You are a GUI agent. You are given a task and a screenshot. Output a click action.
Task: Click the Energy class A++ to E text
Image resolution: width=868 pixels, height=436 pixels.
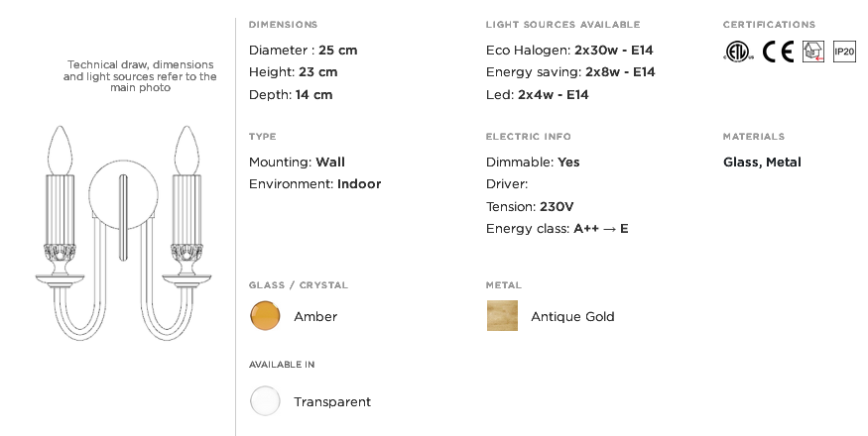click(x=557, y=229)
